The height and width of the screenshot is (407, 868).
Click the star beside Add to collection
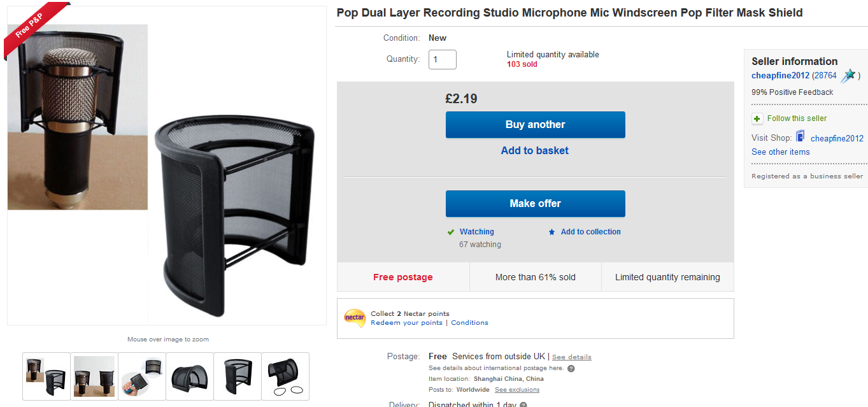coord(551,232)
